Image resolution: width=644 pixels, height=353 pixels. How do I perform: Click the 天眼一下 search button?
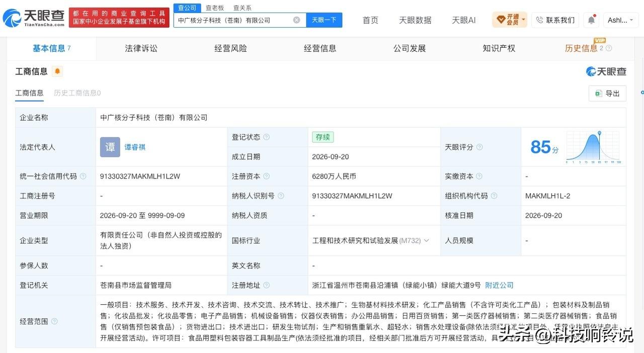pos(324,20)
